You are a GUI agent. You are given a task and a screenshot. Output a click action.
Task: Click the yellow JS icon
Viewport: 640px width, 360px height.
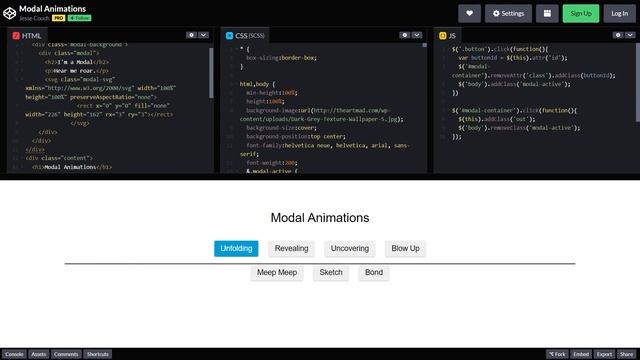coord(442,36)
